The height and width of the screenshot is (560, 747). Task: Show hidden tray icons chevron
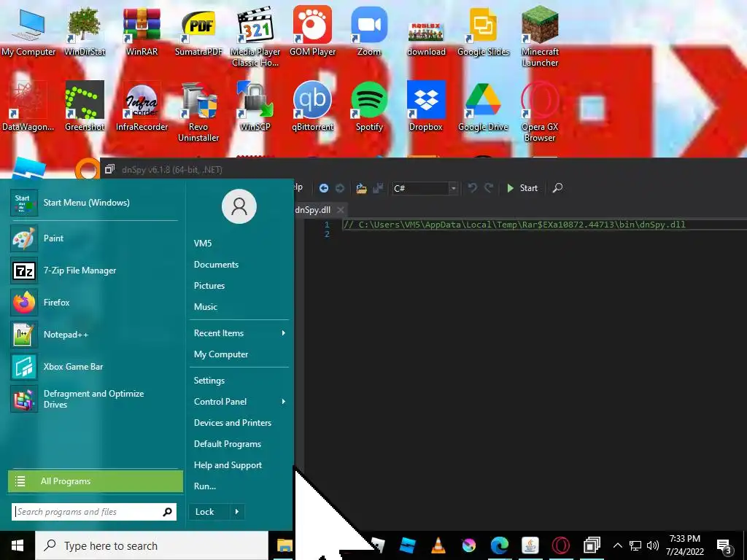tap(617, 545)
